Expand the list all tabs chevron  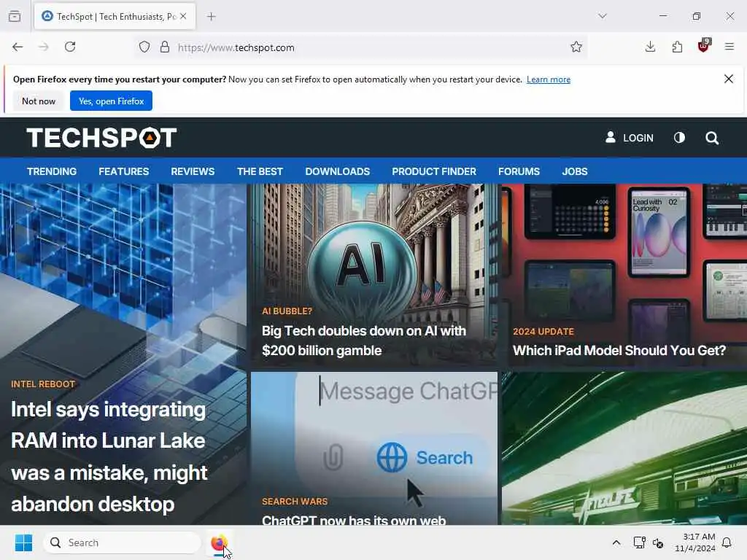click(603, 16)
